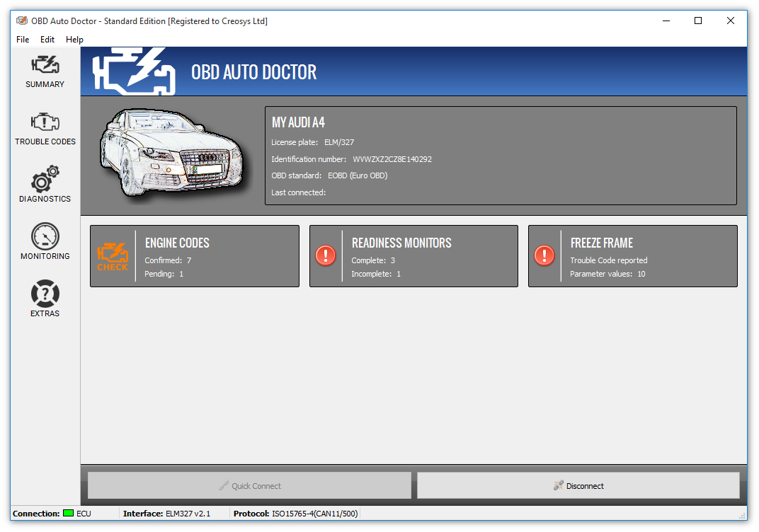
Task: Open the Engine Codes card
Action: (195, 256)
